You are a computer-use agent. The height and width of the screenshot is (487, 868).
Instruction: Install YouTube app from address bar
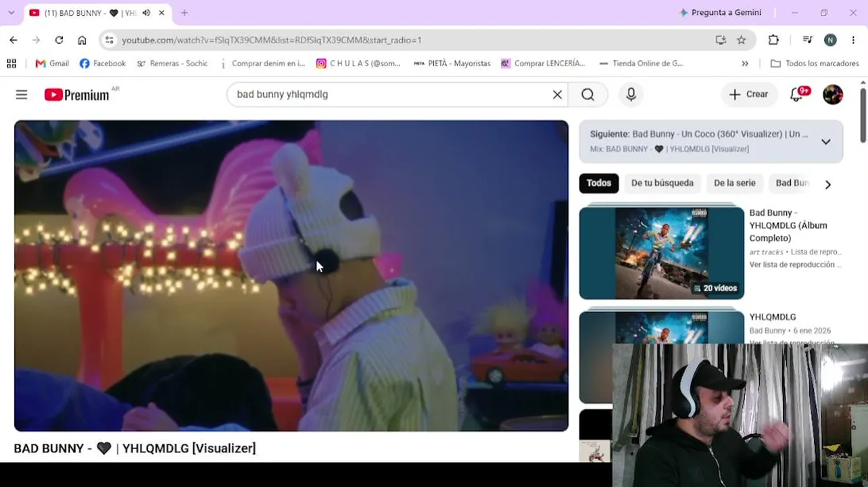[721, 40]
